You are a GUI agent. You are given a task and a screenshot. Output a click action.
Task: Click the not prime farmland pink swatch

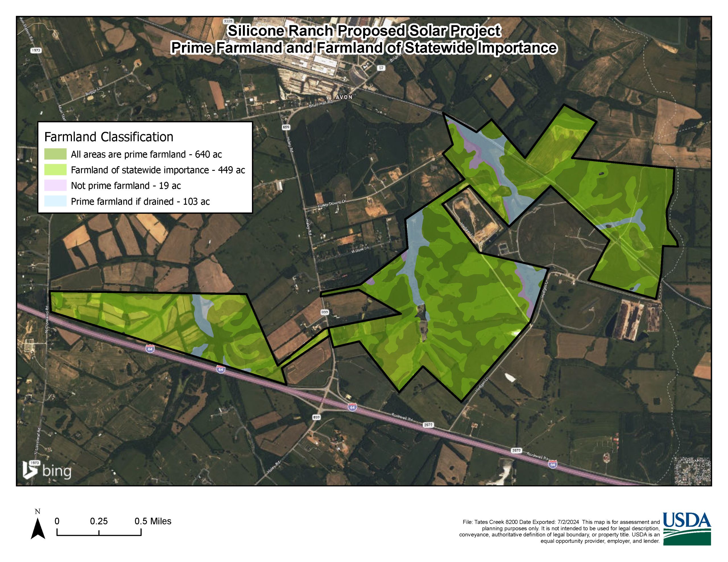(55, 186)
